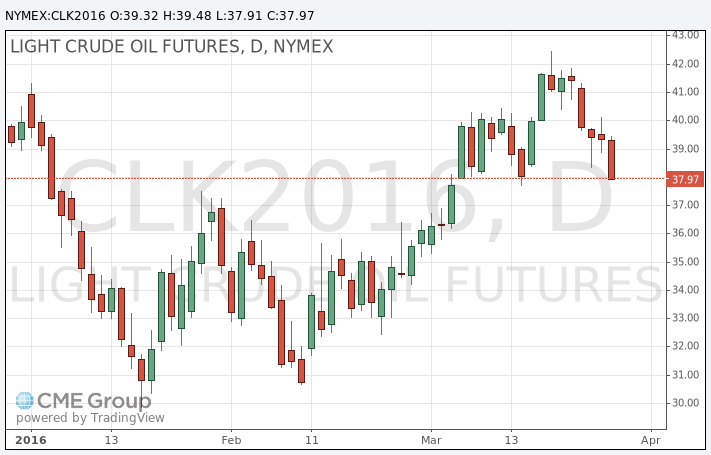Select the 35.00 price axis label
This screenshot has height=455, width=711.
coord(685,262)
